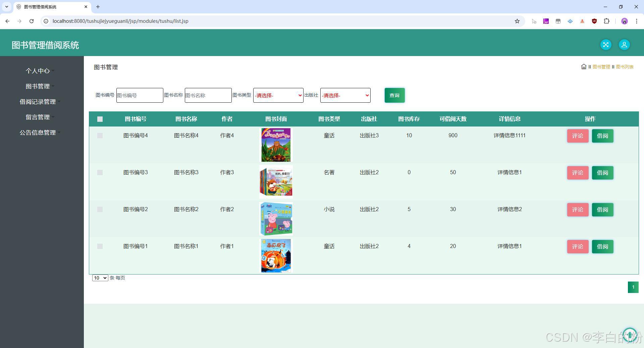Open the browser extensions puzzle icon
Image resolution: width=644 pixels, height=348 pixels.
(606, 21)
